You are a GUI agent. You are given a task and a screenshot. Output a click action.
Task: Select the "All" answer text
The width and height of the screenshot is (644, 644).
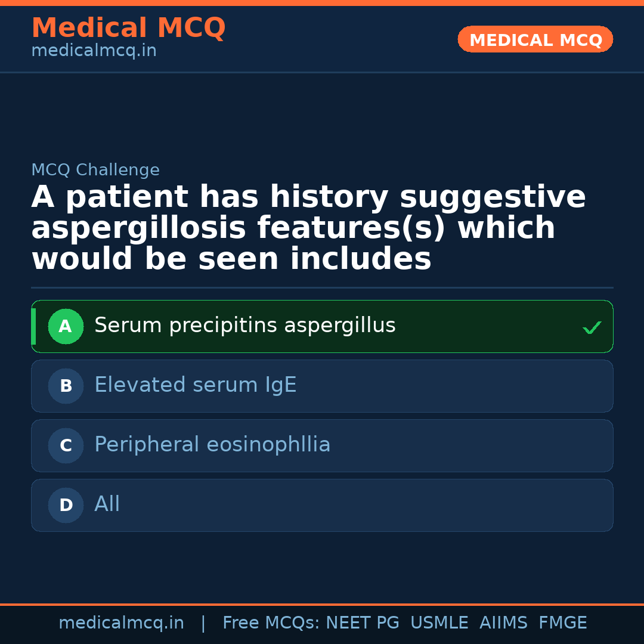click(x=107, y=504)
